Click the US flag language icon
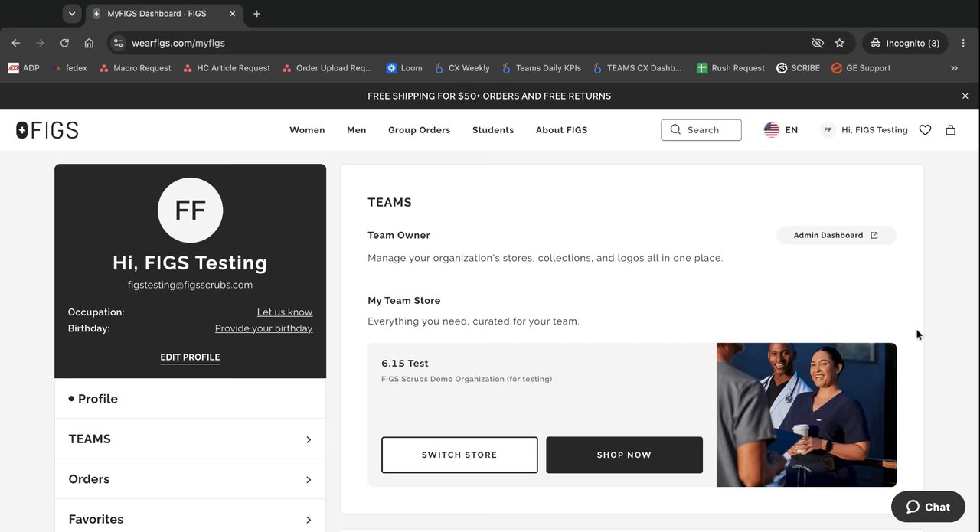 [x=772, y=130]
